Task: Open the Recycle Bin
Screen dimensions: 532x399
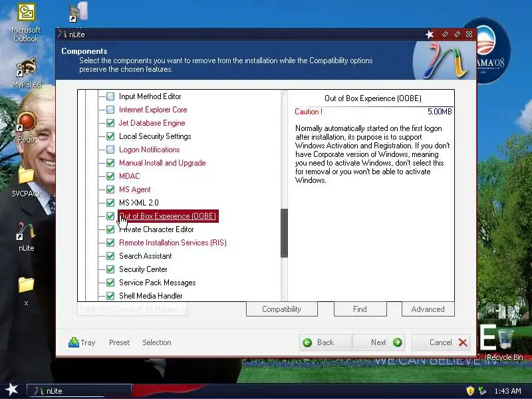Action: [x=505, y=342]
